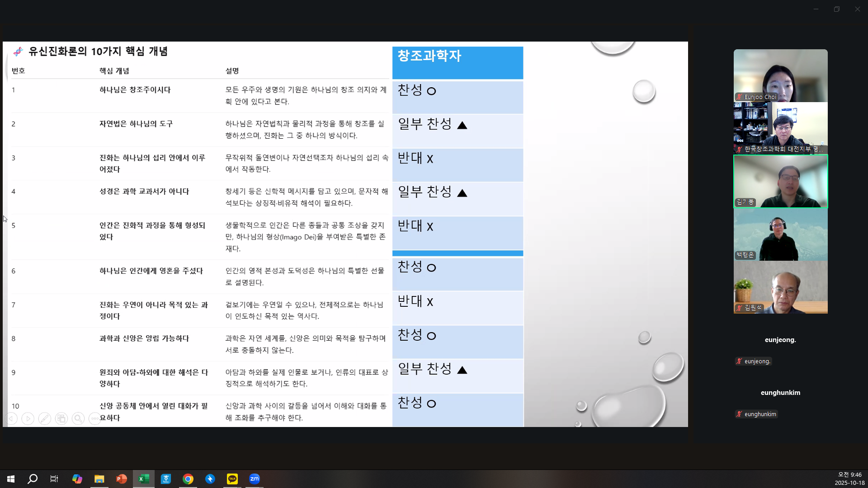The width and height of the screenshot is (868, 488).
Task: Select 백항운 participant video tile
Action: point(780,234)
